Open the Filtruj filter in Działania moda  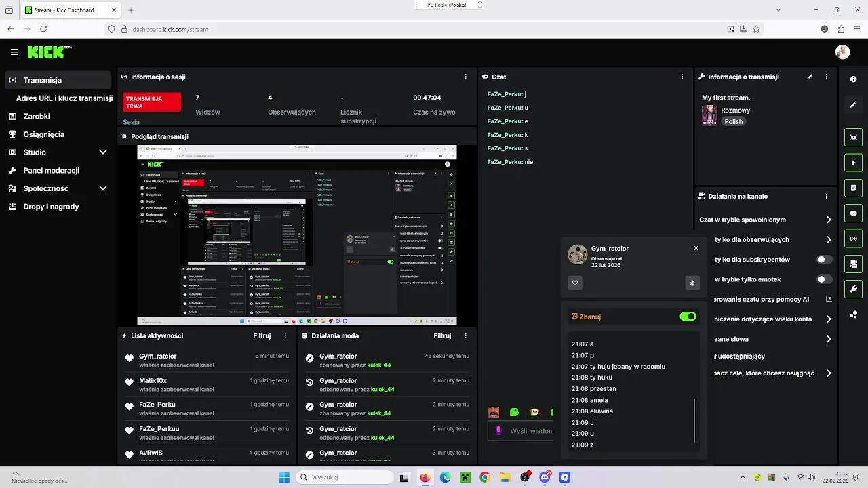pyautogui.click(x=442, y=335)
